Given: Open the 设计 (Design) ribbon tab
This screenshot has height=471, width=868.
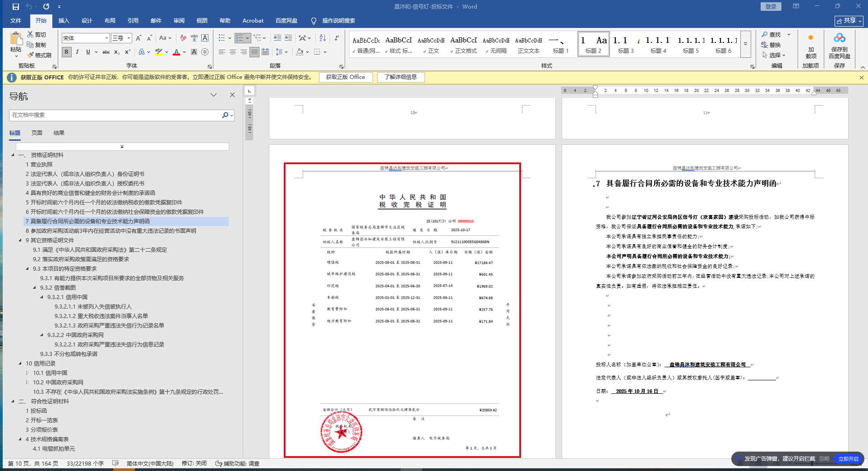Looking at the screenshot, I should (x=87, y=21).
